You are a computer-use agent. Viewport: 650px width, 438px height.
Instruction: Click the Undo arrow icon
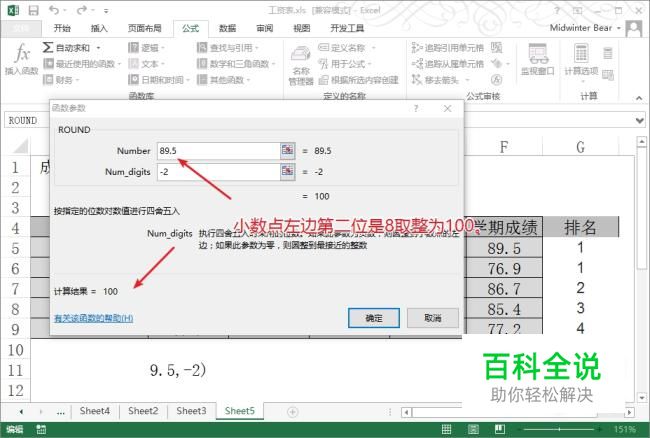tap(54, 10)
